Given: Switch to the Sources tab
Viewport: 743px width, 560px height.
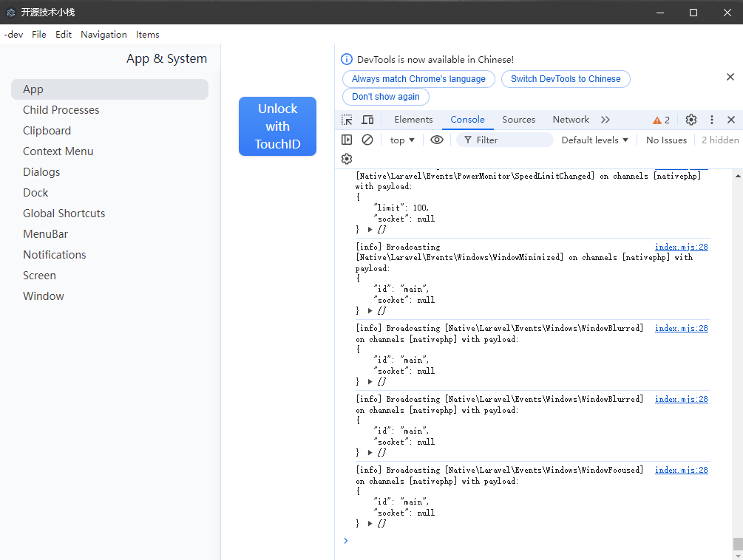Looking at the screenshot, I should click(518, 120).
